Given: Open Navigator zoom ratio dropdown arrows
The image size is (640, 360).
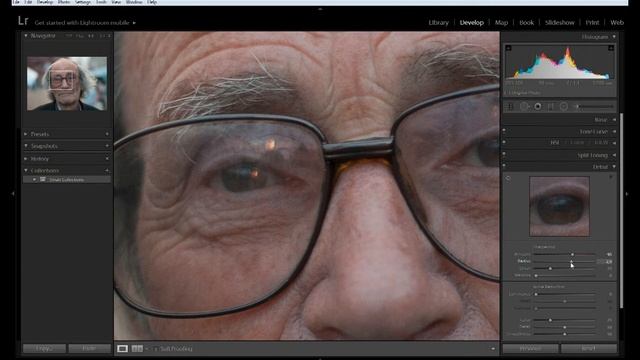Looking at the screenshot, I should tap(109, 36).
